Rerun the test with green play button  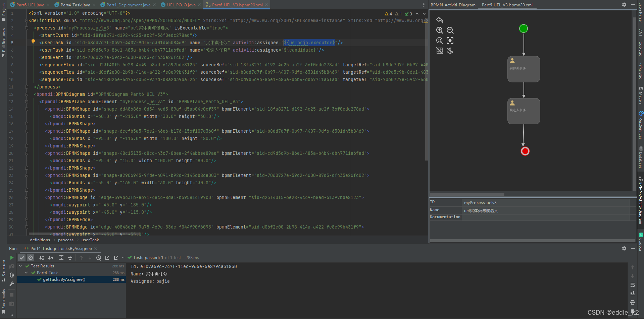12,258
